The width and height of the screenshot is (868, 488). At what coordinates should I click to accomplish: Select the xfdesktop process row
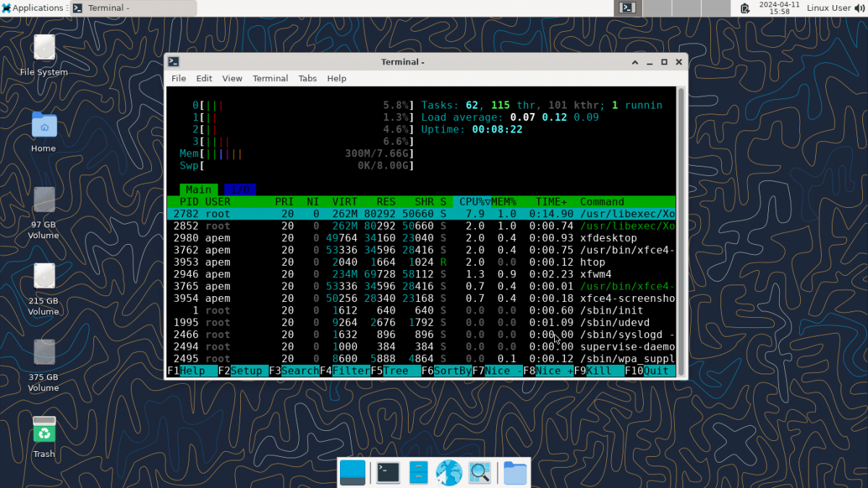pyautogui.click(x=421, y=238)
